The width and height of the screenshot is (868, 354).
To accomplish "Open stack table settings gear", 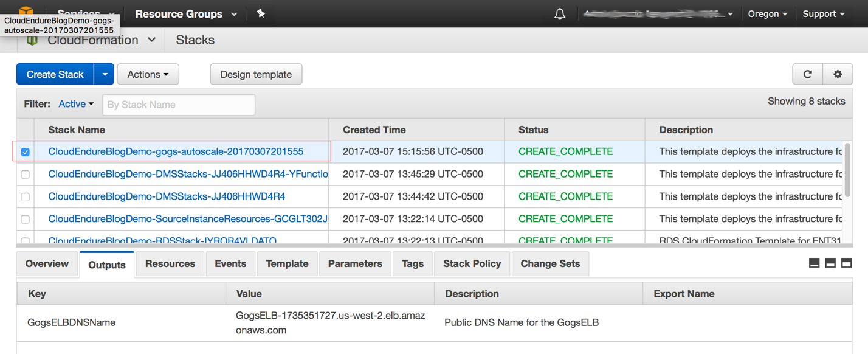I will [x=838, y=74].
